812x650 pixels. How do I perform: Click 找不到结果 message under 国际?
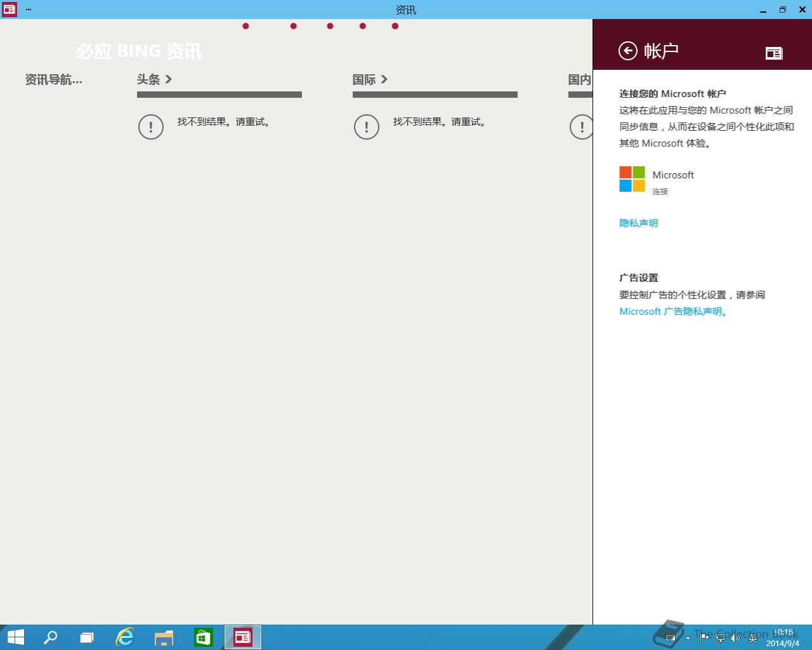[x=441, y=122]
